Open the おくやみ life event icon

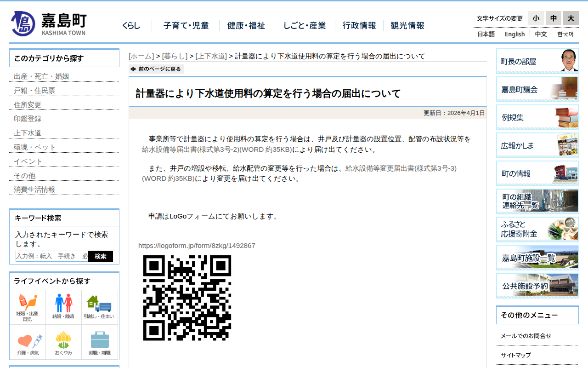tap(64, 342)
